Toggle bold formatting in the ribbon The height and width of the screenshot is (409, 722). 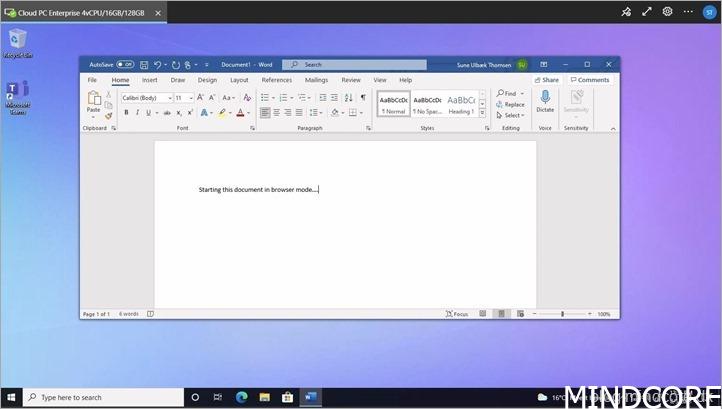(x=126, y=113)
